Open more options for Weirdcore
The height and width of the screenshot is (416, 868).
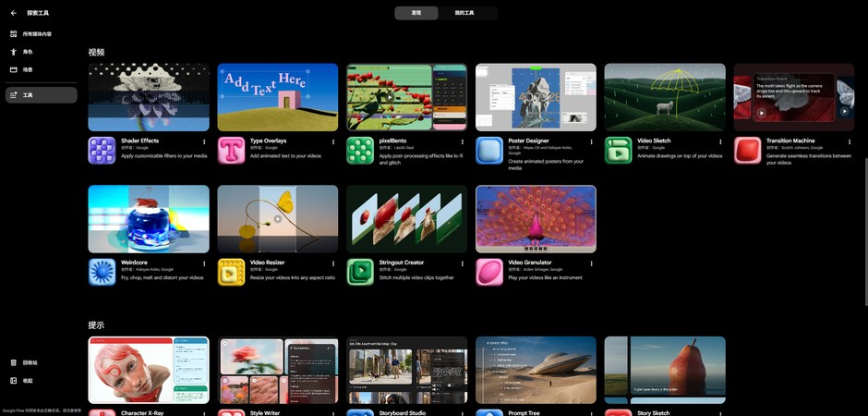click(x=204, y=263)
